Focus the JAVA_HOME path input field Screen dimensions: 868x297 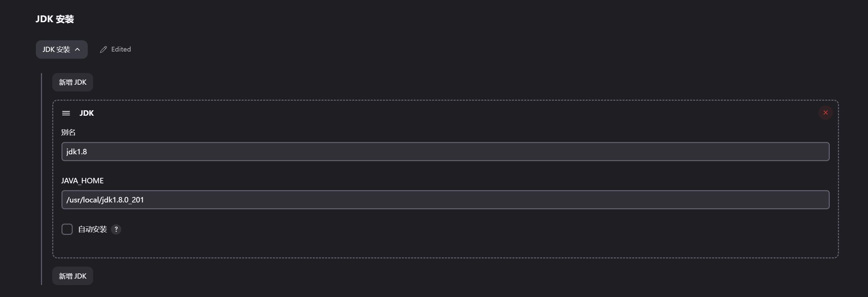(445, 200)
